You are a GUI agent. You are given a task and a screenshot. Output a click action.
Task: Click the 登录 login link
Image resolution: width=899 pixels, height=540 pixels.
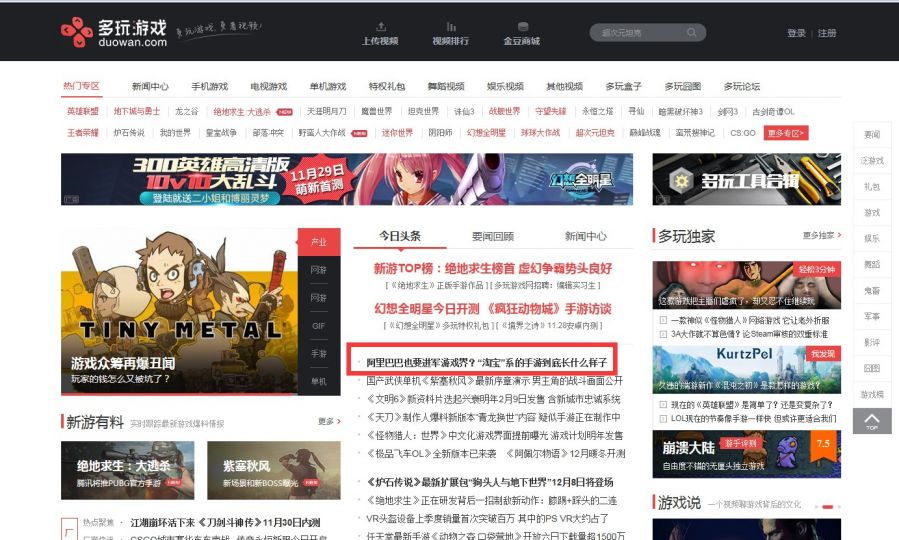click(x=796, y=33)
